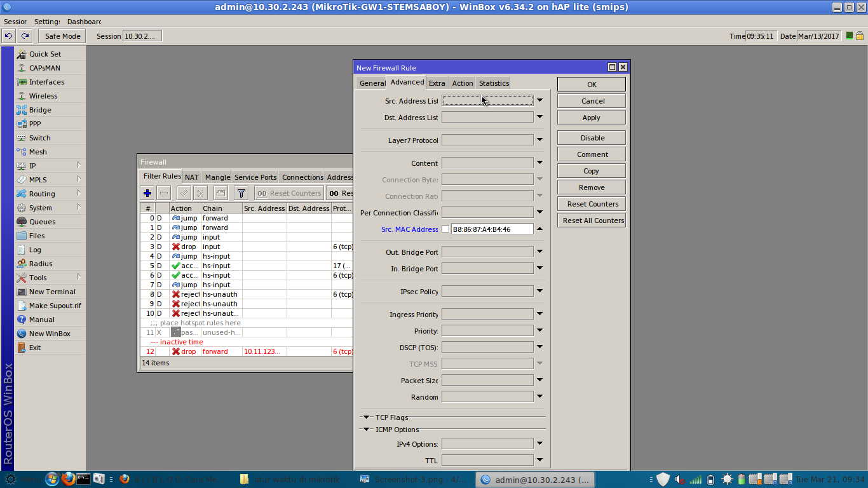Expand the Out. Bridge Port field
The width and height of the screenshot is (868, 488).
click(539, 252)
